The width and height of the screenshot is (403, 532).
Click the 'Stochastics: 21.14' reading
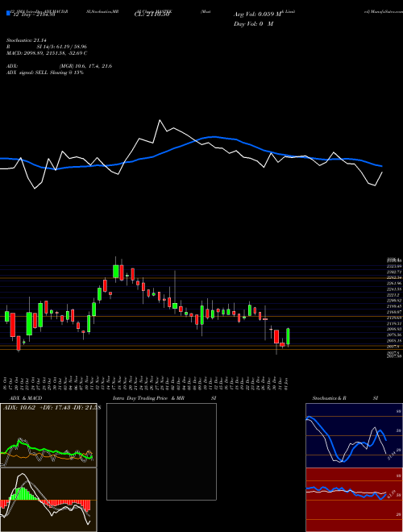pos(26,40)
